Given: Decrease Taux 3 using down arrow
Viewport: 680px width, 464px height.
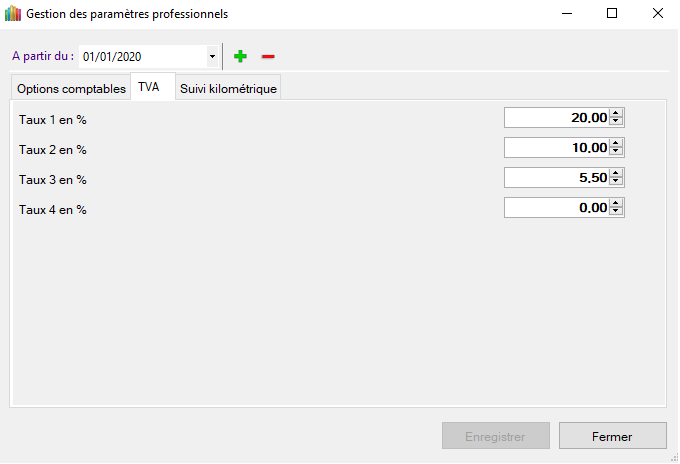Looking at the screenshot, I should point(616,182).
